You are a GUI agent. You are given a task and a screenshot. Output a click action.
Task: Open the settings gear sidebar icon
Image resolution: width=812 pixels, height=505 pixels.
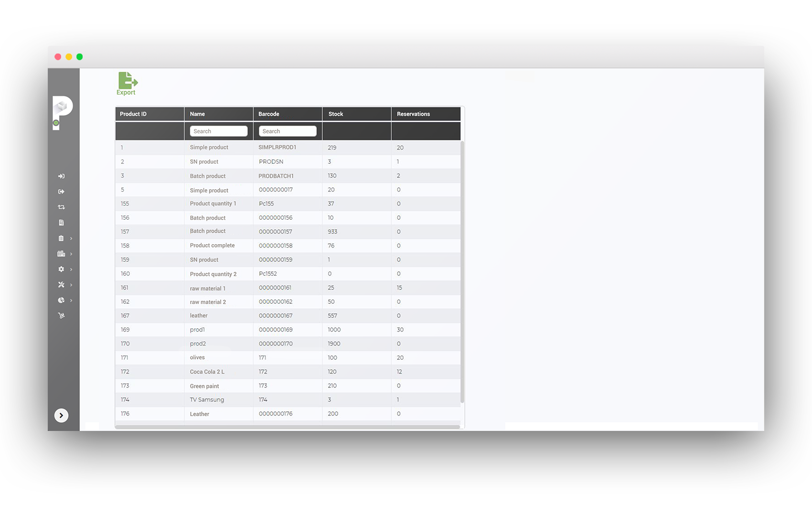tap(61, 269)
